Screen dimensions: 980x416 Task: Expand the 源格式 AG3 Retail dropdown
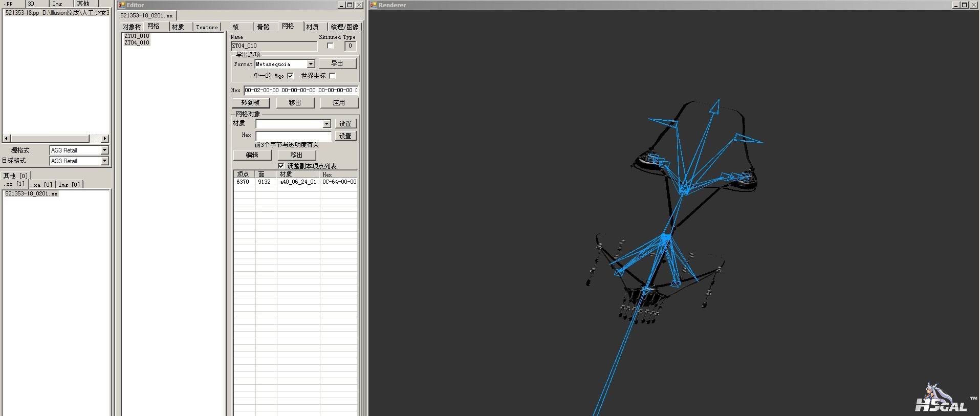click(x=104, y=150)
